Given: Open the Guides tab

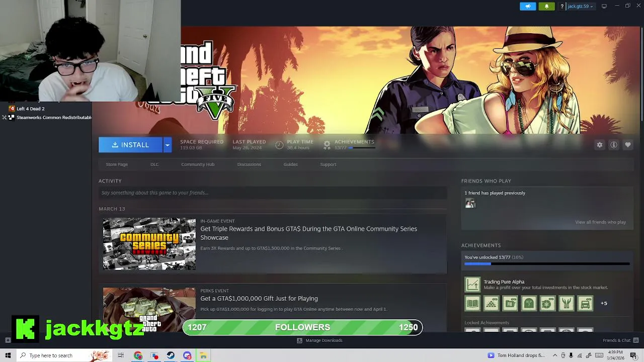Looking at the screenshot, I should 290,164.
